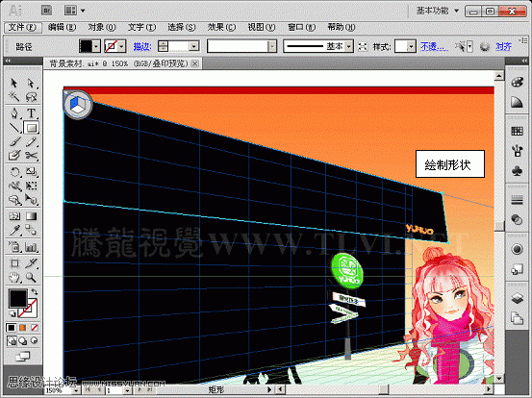Select the Magic Wand tool
Image resolution: width=532 pixels, height=398 pixels.
(13, 97)
